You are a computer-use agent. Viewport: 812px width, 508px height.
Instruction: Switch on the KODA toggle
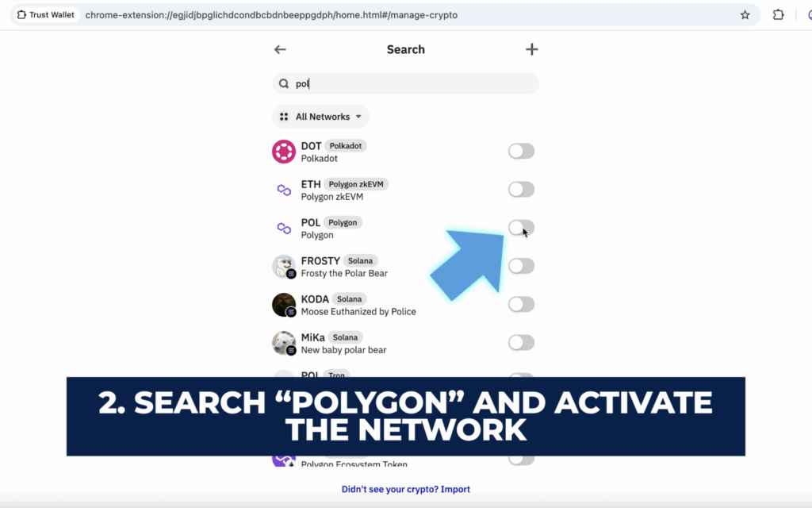[521, 305]
